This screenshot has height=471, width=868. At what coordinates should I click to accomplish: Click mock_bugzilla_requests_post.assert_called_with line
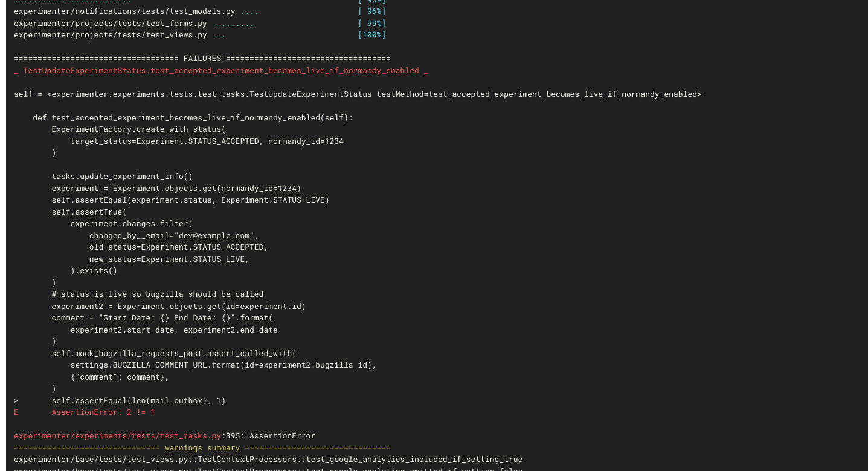[174, 354]
